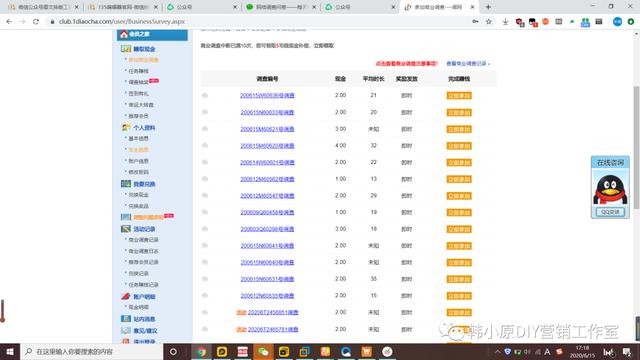Open 任务赚钱 in the sidebar
Viewport: 640px width, 360px height.
(138, 71)
